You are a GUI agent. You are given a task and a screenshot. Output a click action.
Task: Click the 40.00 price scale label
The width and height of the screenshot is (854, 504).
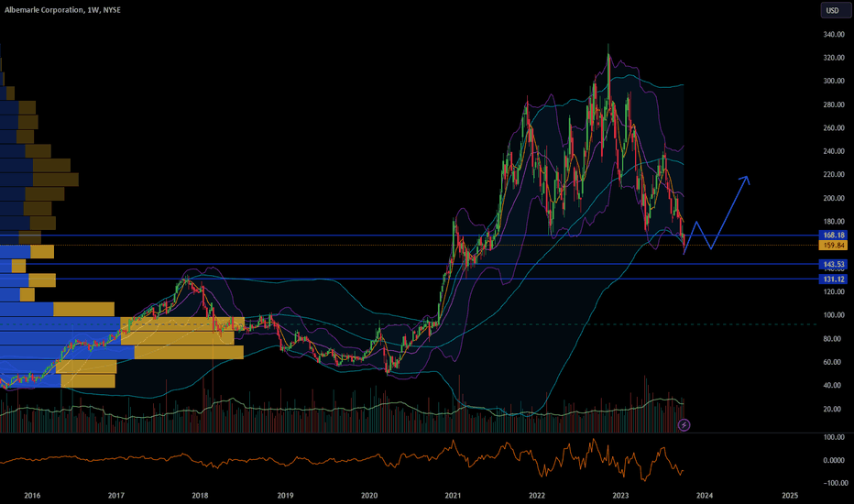(834, 385)
